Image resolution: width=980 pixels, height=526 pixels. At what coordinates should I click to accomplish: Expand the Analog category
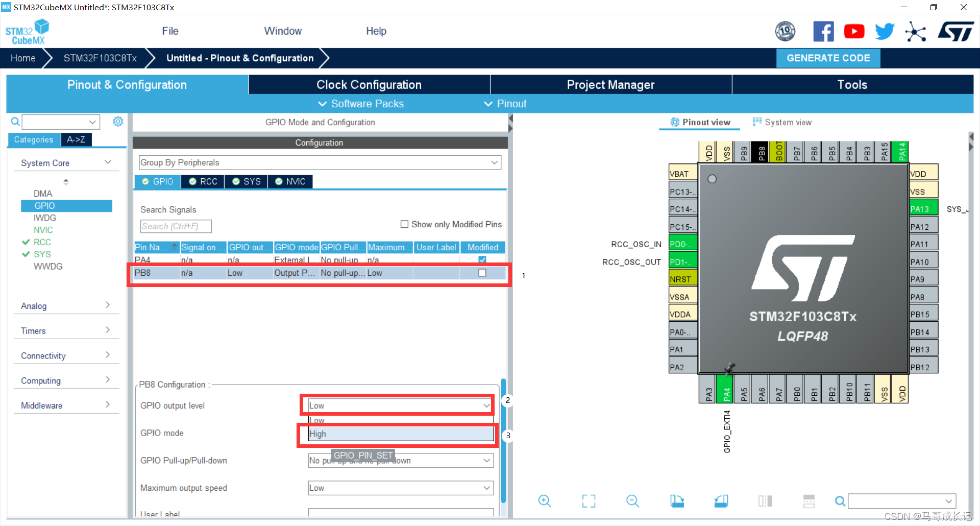click(x=66, y=306)
